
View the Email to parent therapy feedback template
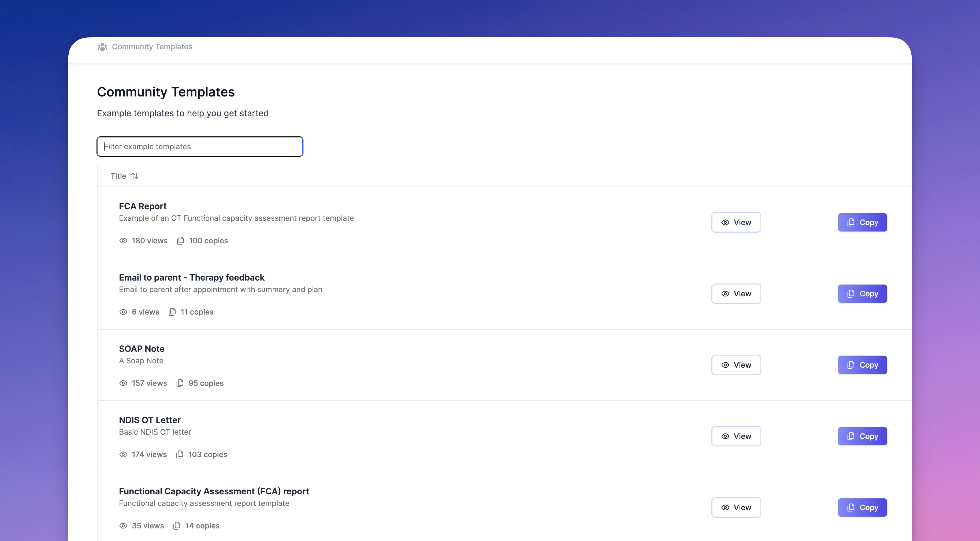[x=736, y=293]
